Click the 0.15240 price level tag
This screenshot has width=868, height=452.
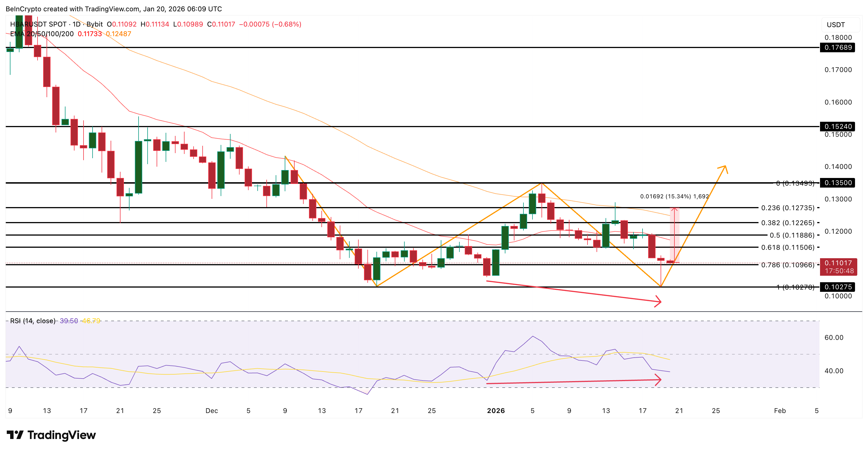click(838, 127)
